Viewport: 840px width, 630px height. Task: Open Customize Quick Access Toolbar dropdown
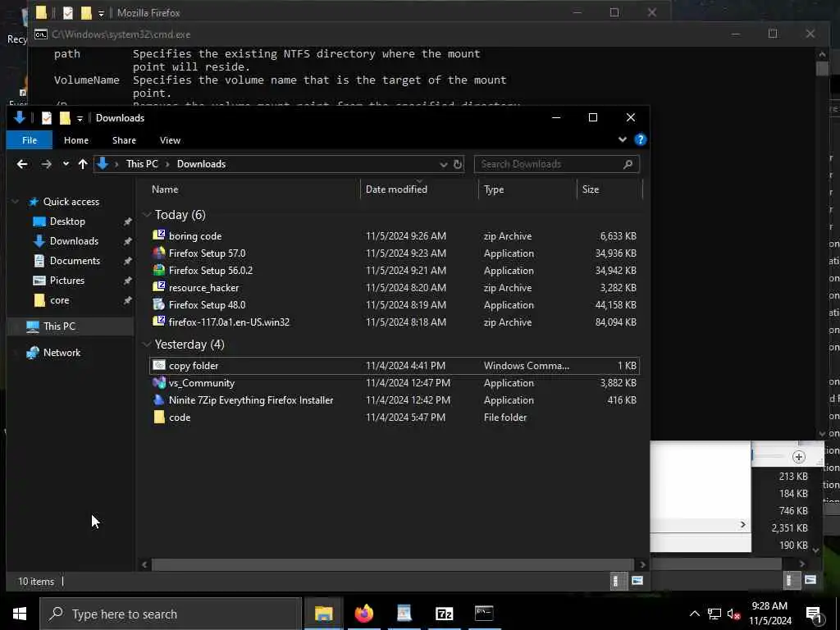click(80, 118)
